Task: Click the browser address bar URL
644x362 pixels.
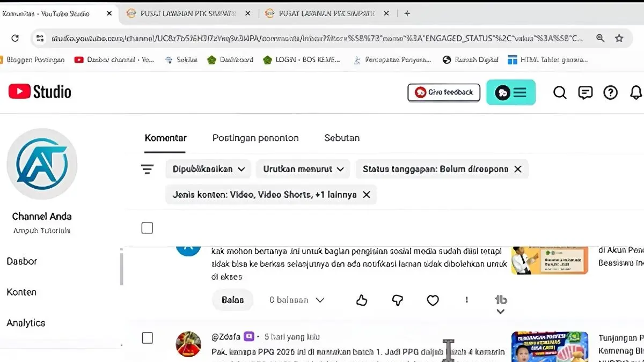Action: (317, 38)
